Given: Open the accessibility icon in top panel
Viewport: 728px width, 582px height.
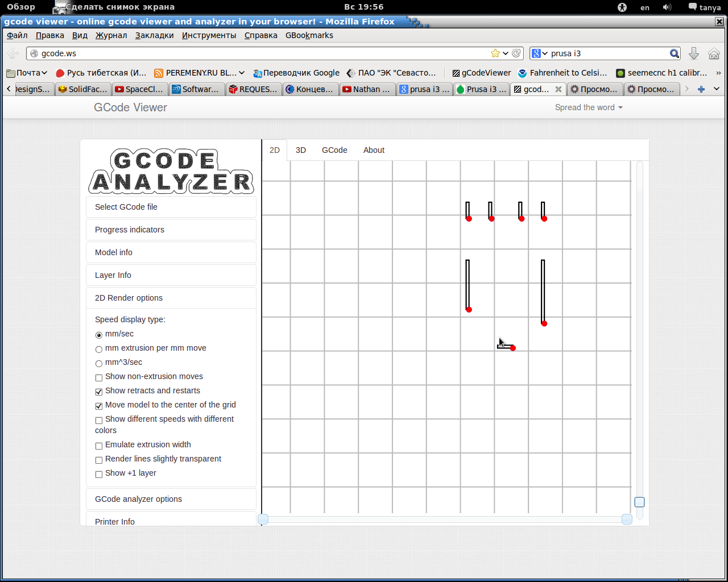Looking at the screenshot, I should [x=622, y=7].
